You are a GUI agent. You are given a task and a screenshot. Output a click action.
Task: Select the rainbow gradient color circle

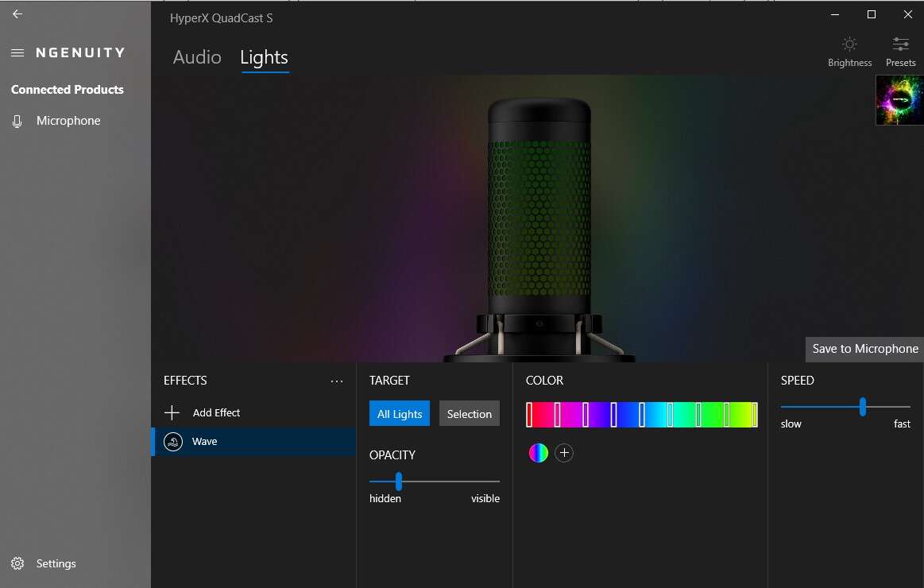(539, 453)
